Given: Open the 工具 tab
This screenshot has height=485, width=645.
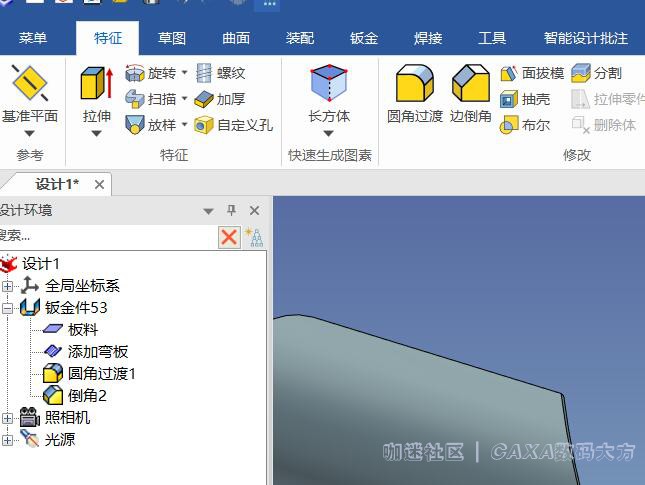Looking at the screenshot, I should coord(492,38).
